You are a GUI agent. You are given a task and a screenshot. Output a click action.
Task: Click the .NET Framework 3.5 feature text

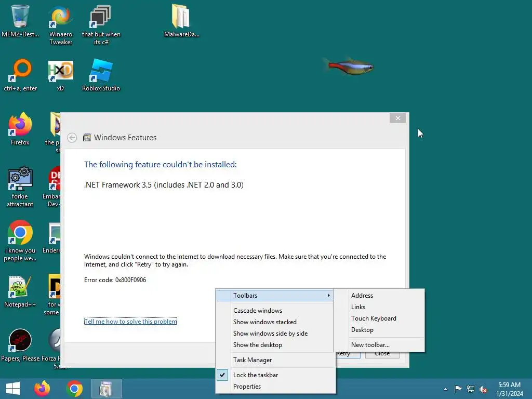pyautogui.click(x=164, y=185)
